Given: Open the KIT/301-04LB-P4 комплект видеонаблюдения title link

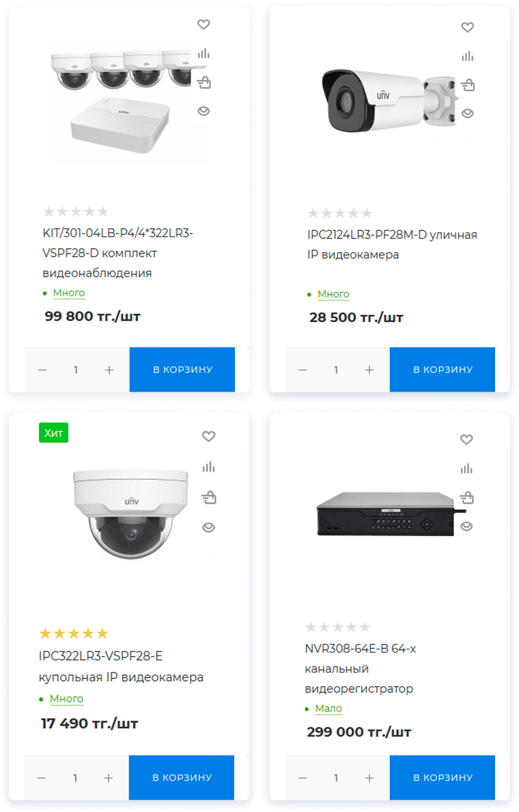Looking at the screenshot, I should (118, 253).
